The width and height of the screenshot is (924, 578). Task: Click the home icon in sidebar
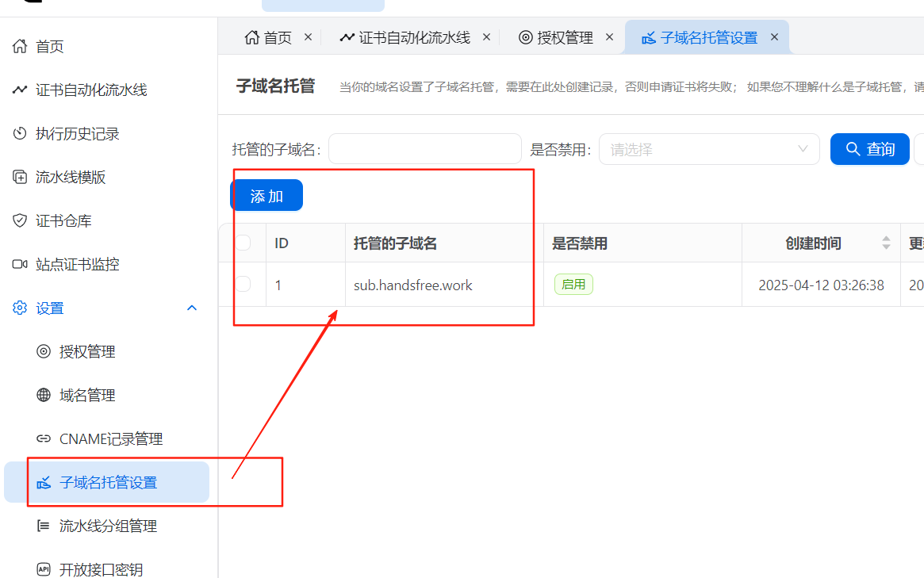20,47
